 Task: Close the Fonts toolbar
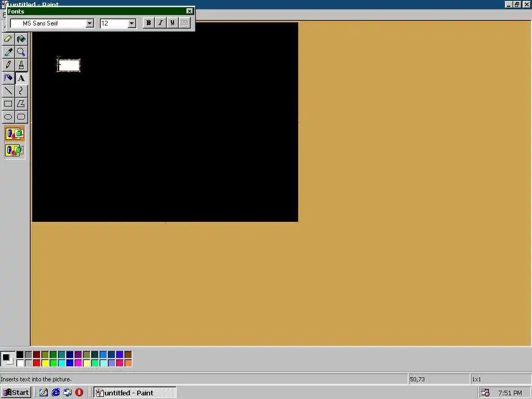pyautogui.click(x=189, y=11)
